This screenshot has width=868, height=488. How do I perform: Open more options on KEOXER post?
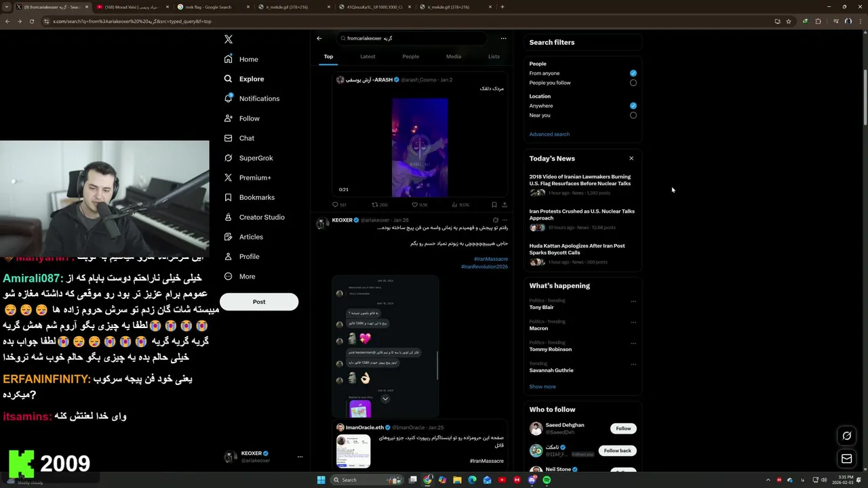505,220
